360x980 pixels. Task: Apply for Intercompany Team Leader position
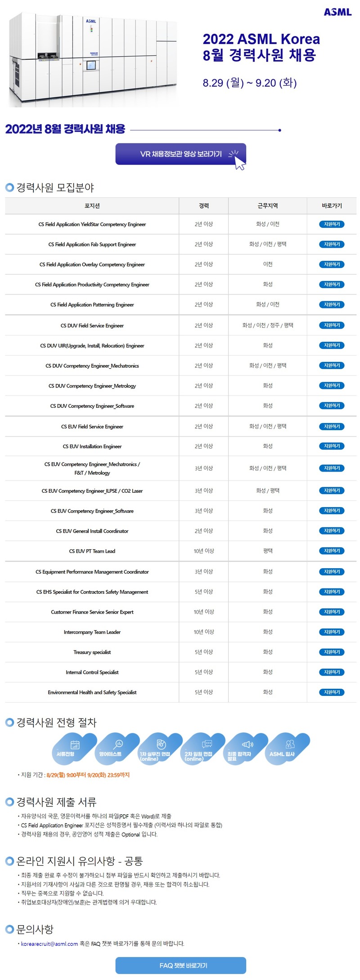[x=331, y=632]
